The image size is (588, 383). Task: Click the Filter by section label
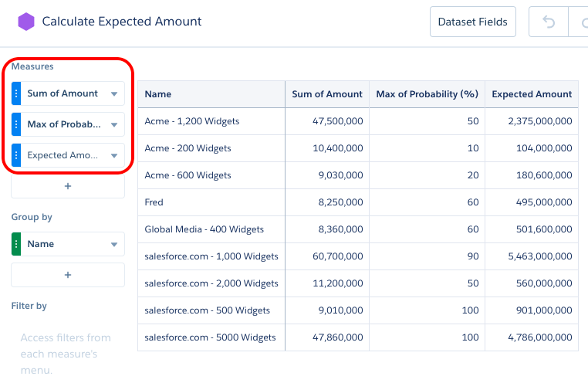tap(29, 306)
